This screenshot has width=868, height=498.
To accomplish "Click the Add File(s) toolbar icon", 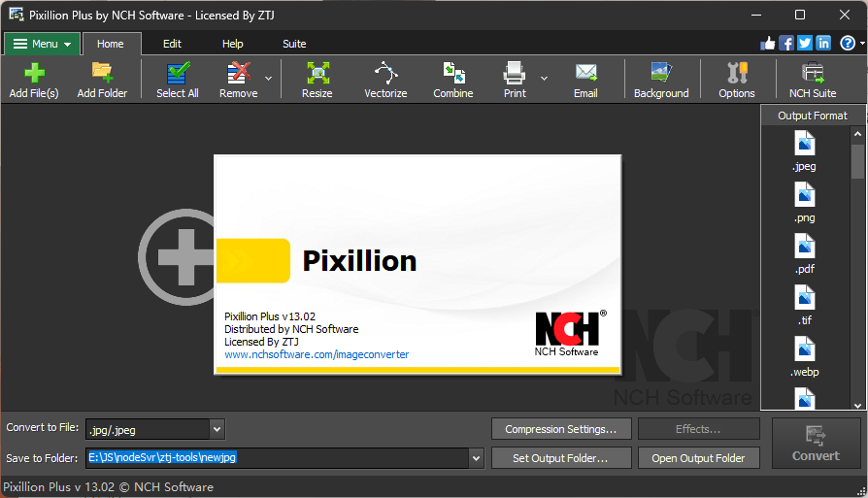I will click(x=34, y=73).
